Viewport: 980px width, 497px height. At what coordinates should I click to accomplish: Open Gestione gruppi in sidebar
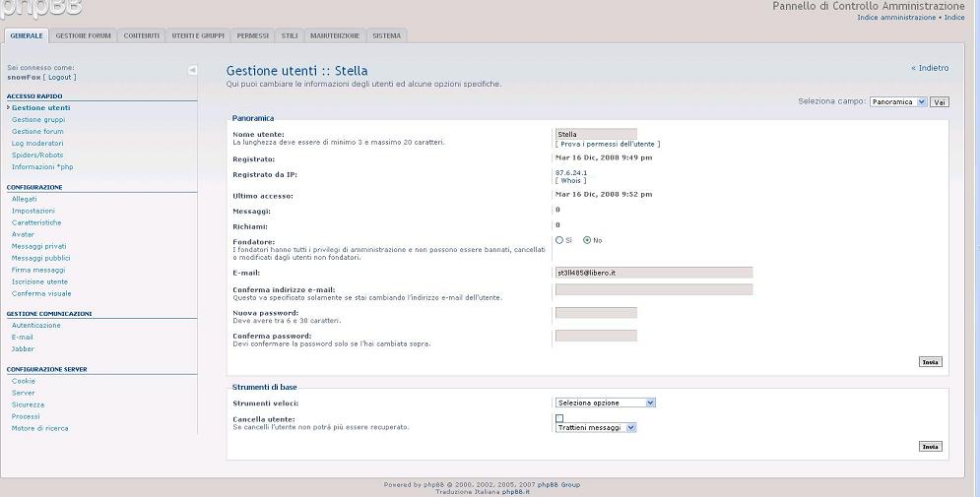(x=38, y=120)
